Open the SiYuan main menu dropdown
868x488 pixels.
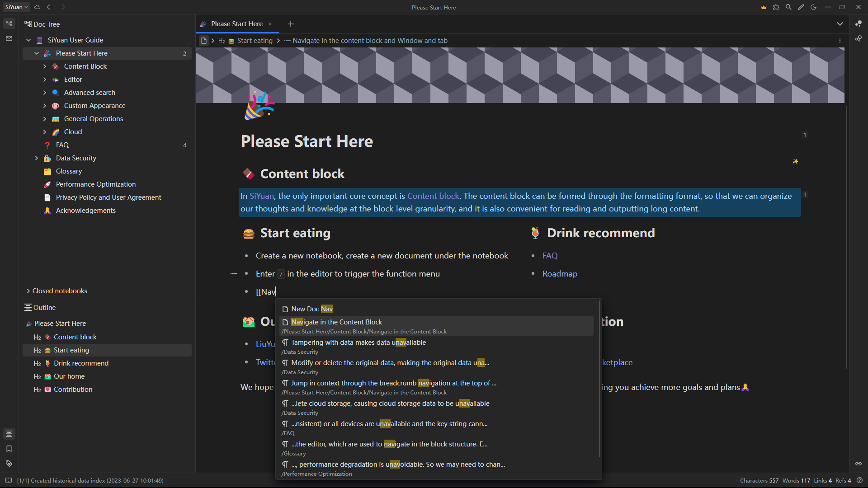pos(17,7)
